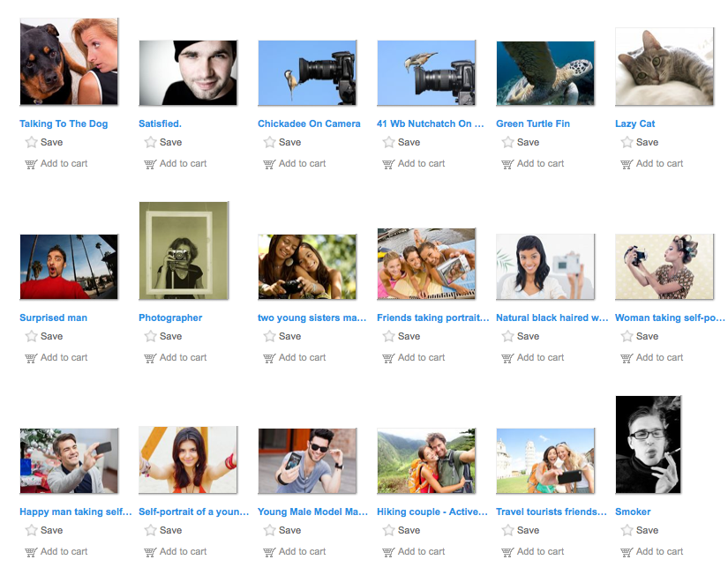The image size is (728, 575).
Task: Open the sea turtle underwater thumbnail
Action: click(x=545, y=73)
